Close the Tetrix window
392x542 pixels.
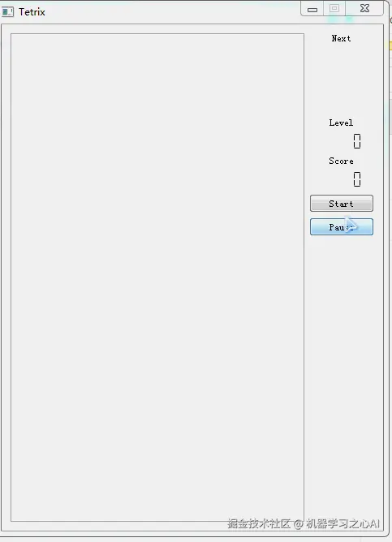click(364, 8)
